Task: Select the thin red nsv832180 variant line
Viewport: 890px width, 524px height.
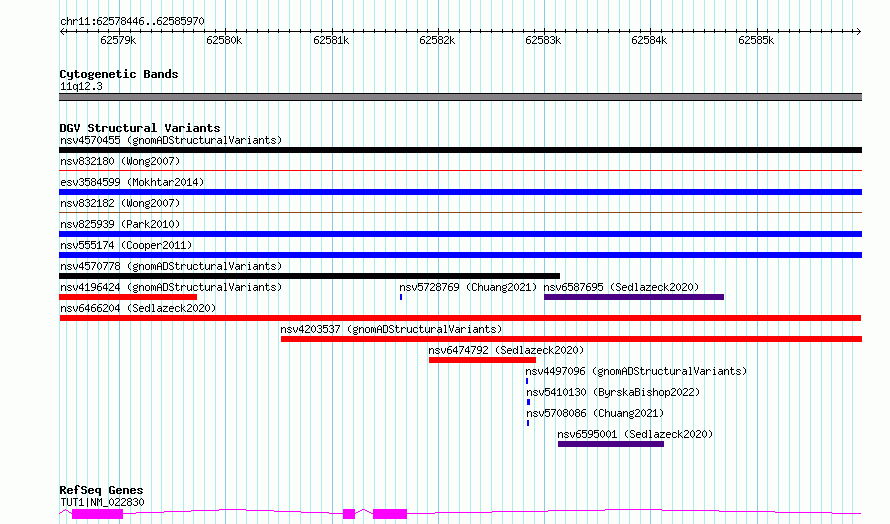Action: [x=460, y=170]
